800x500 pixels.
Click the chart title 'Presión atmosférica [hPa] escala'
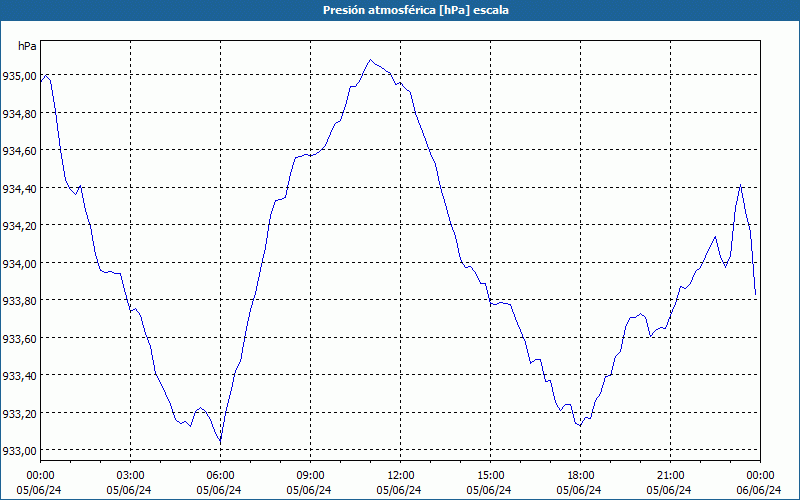pos(415,10)
